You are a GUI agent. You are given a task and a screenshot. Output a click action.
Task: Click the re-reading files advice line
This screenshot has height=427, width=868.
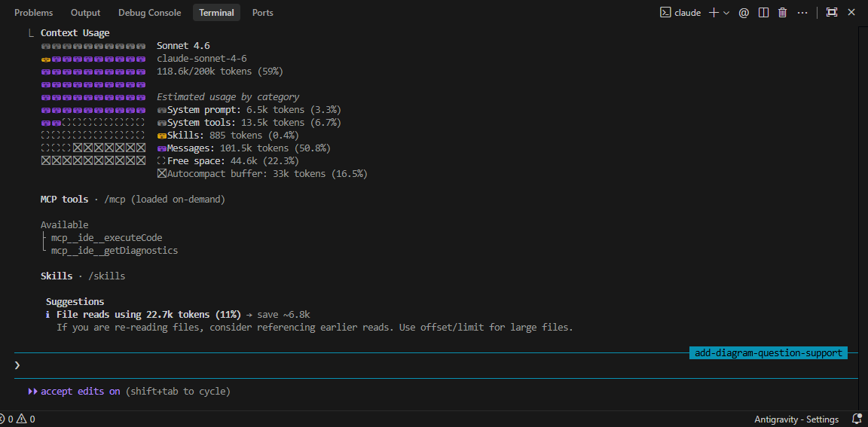click(314, 328)
